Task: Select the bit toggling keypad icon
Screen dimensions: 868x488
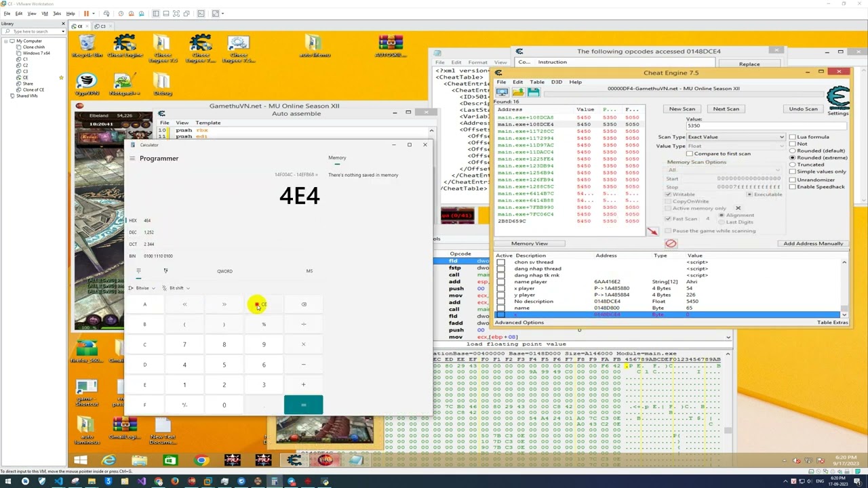Action: (165, 271)
